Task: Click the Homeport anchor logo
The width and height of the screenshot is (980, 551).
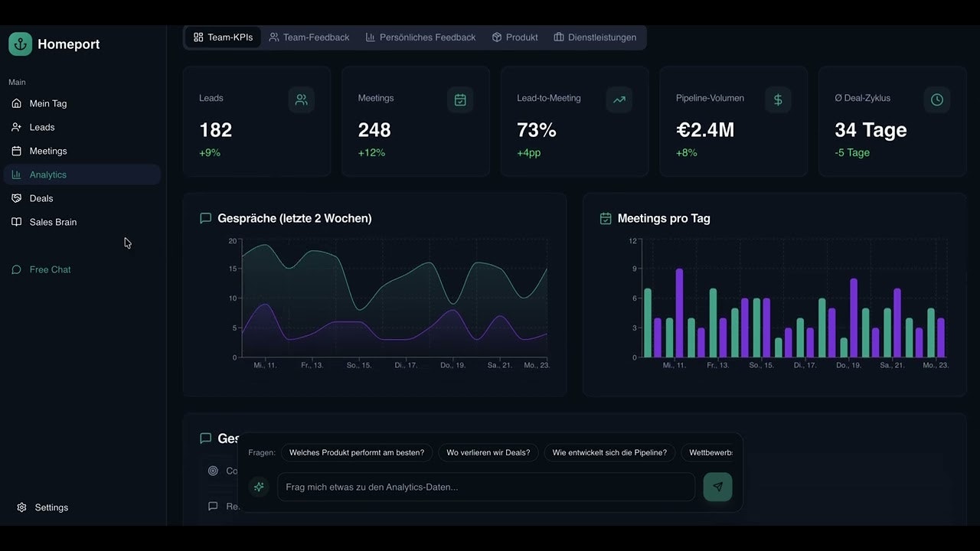Action: pyautogui.click(x=20, y=44)
